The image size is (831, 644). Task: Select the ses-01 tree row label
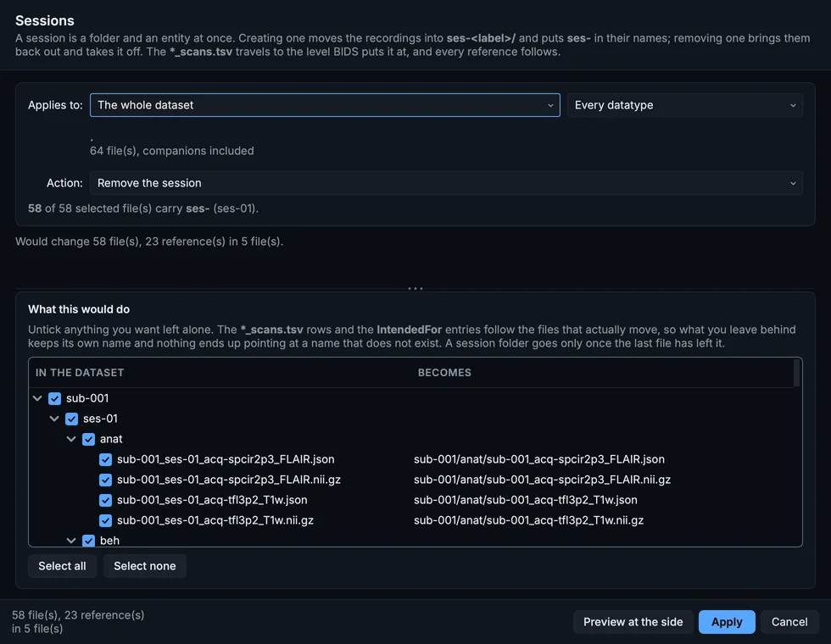point(100,419)
